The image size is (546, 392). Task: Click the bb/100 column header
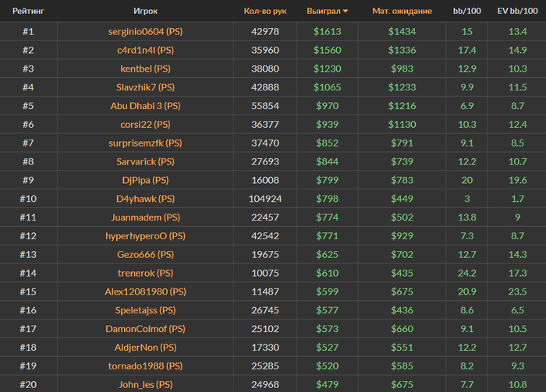click(467, 11)
